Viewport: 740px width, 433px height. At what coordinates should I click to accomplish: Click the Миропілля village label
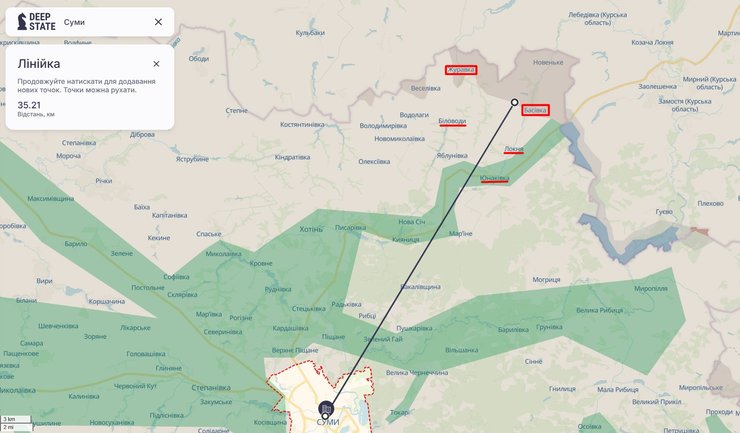651,288
